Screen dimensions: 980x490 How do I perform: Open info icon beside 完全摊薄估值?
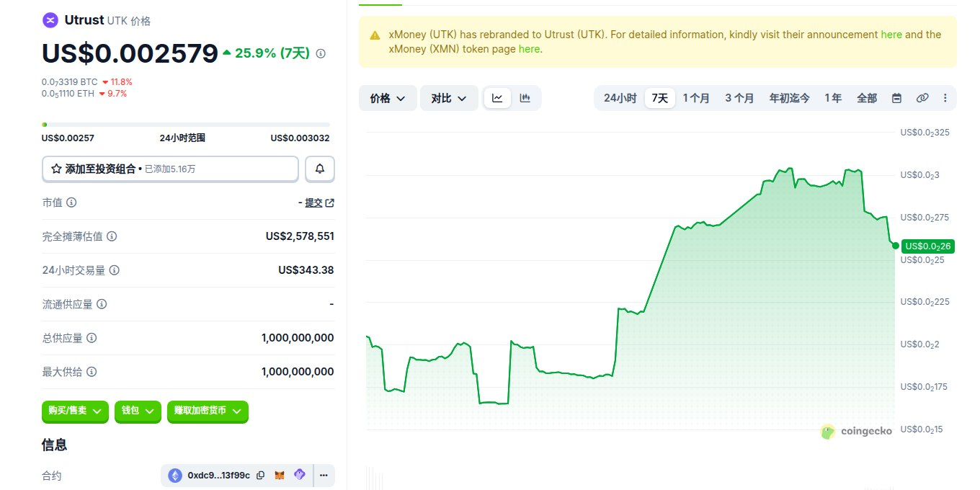112,236
